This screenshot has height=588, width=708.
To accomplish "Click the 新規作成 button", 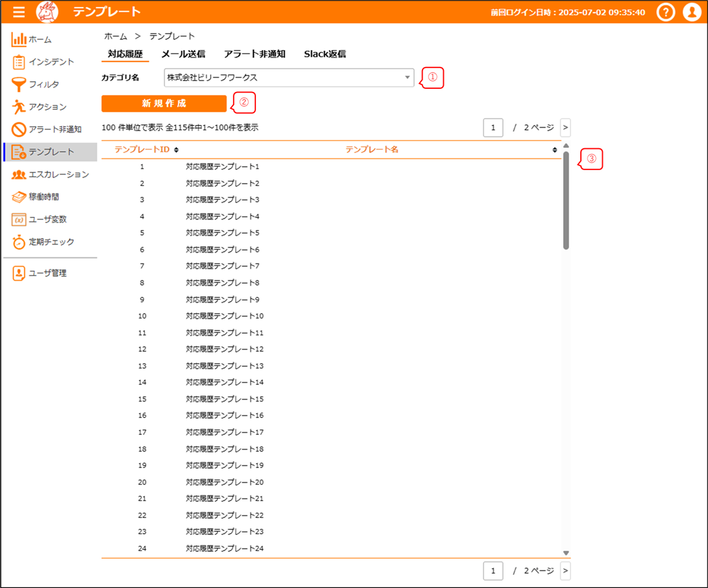I will pos(164,103).
